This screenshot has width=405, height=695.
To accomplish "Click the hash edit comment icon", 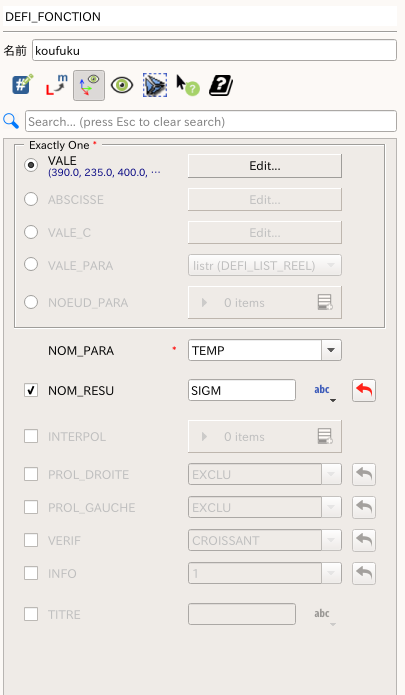I will click(x=23, y=84).
